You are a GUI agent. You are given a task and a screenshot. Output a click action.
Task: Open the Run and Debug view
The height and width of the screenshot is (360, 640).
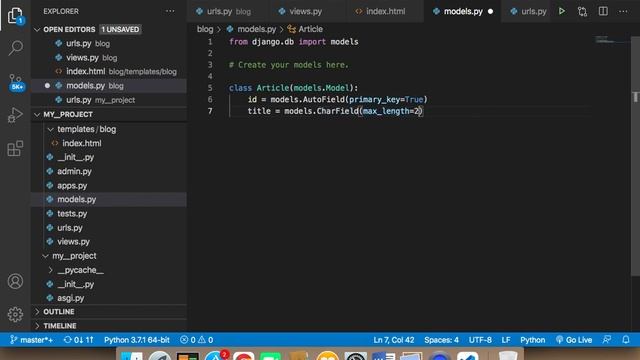click(15, 115)
